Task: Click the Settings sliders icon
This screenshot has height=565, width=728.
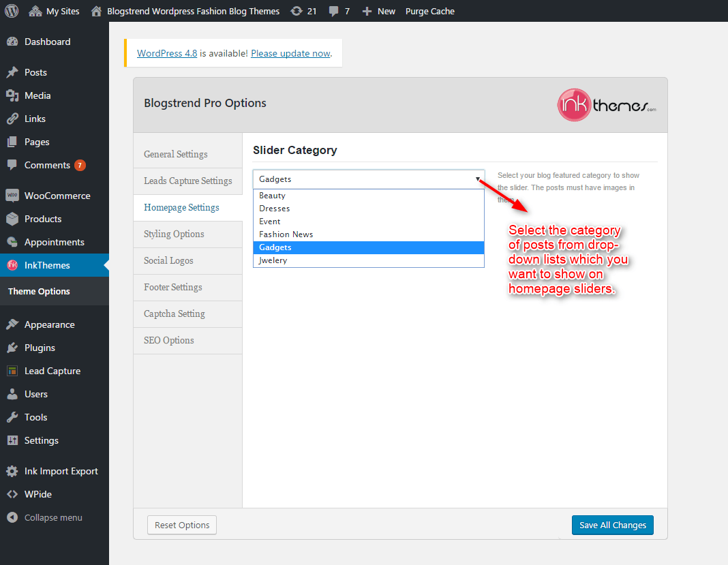Action: (12, 440)
